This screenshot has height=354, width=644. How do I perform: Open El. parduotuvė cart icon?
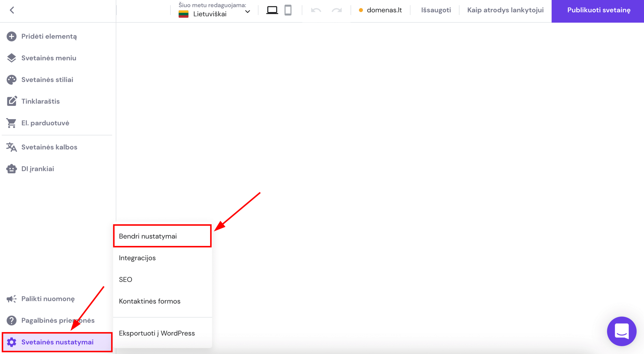point(12,123)
